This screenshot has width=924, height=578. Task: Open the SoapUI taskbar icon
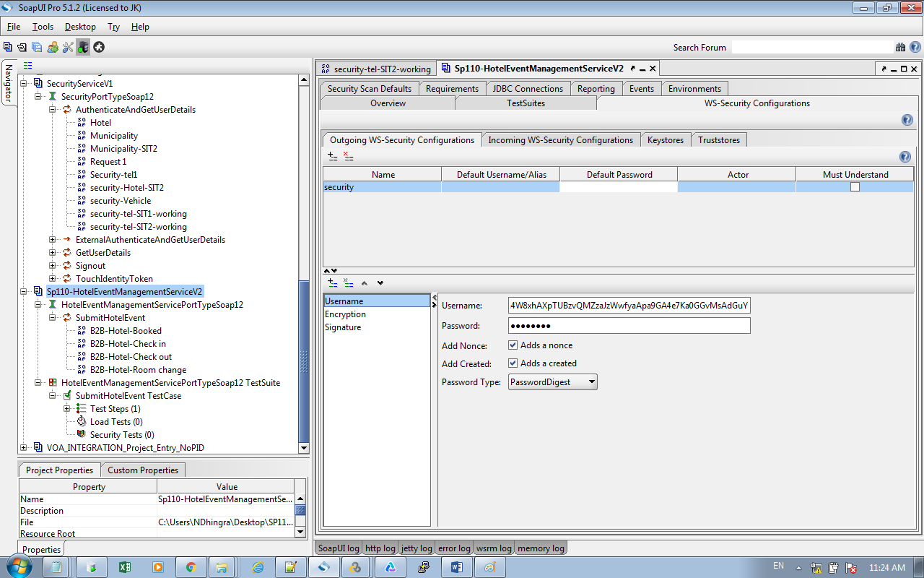(324, 567)
